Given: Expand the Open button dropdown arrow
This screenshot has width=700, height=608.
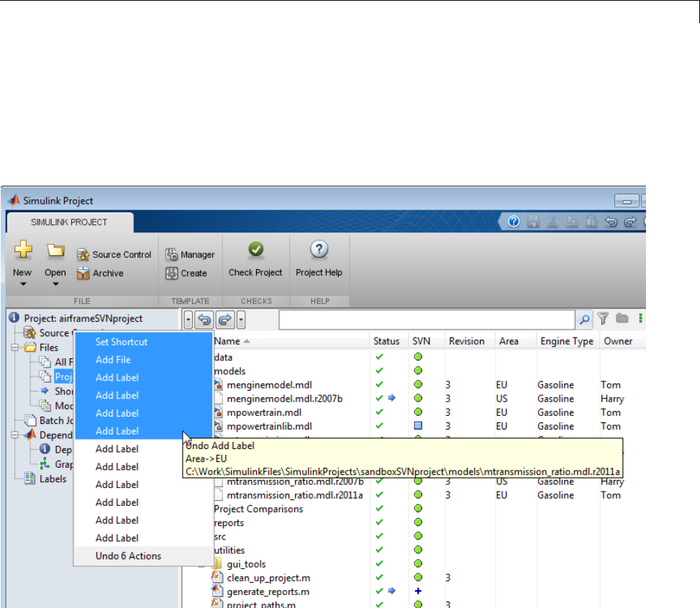Looking at the screenshot, I should pos(55,284).
